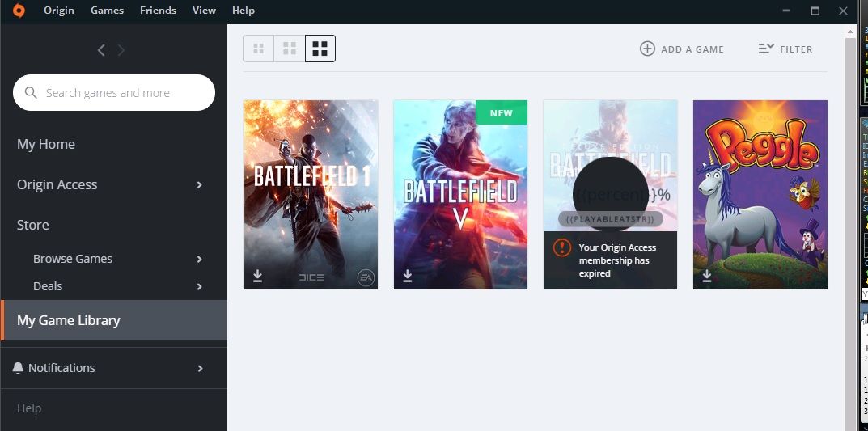Open Battlefield 1 game tile

(311, 195)
